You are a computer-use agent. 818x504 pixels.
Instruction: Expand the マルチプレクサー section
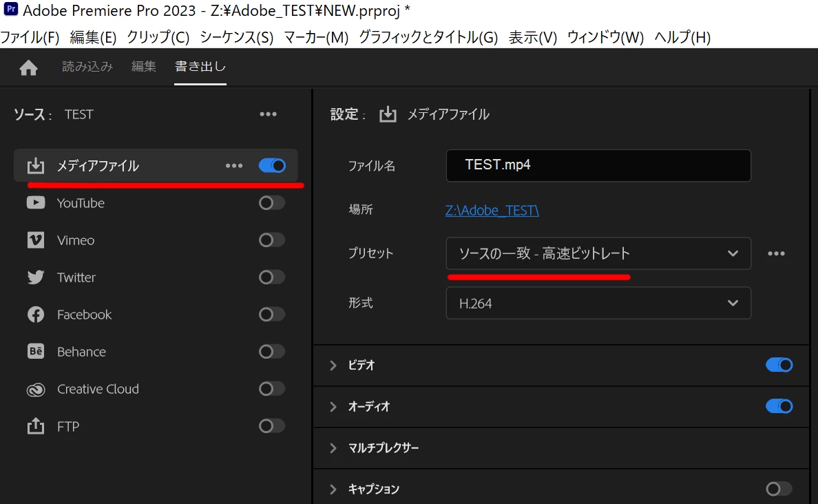[x=333, y=448]
